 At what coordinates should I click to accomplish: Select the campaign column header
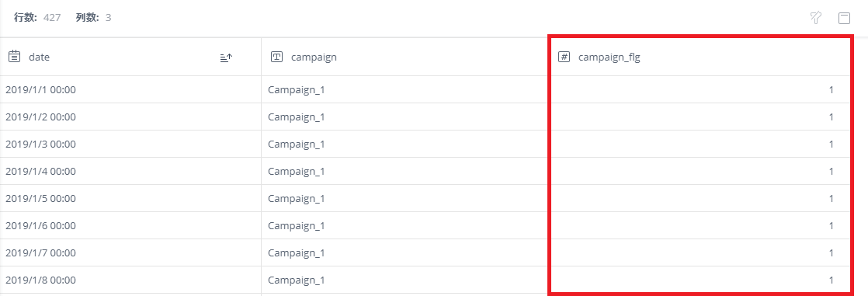coord(404,57)
